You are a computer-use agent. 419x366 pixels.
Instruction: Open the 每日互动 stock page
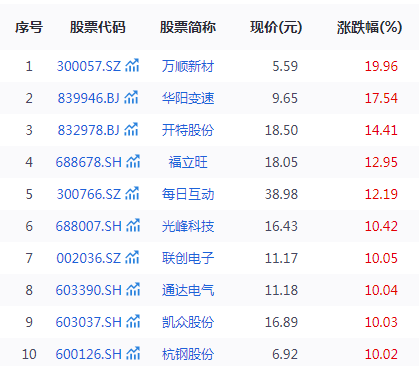[188, 194]
